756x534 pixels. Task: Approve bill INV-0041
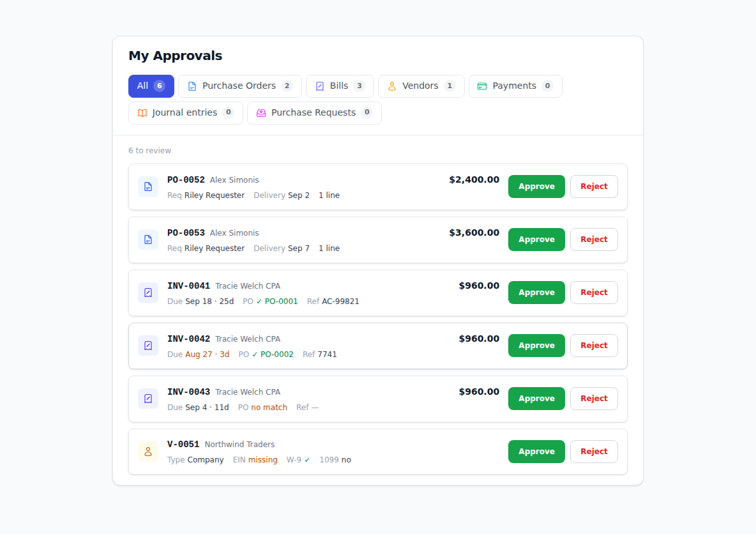536,293
